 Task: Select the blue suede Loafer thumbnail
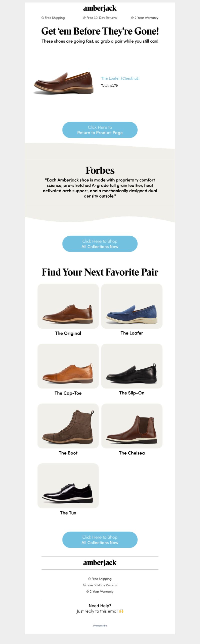click(x=132, y=306)
